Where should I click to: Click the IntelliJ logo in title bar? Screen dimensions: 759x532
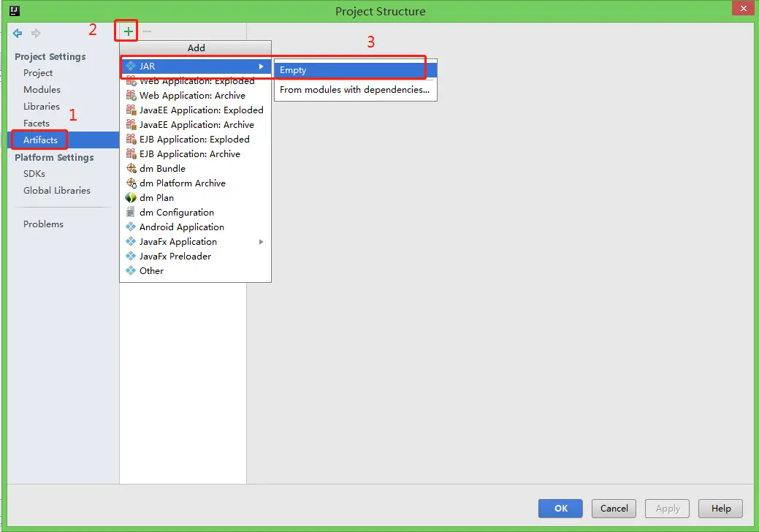coord(15,11)
